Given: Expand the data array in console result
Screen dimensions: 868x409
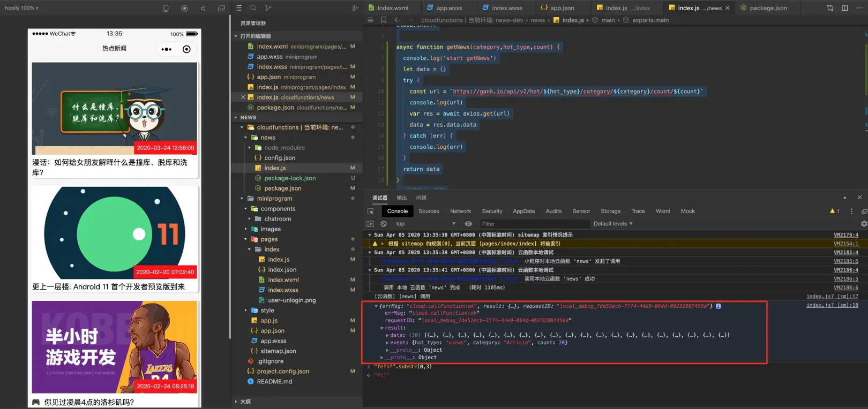Looking at the screenshot, I should (387, 336).
